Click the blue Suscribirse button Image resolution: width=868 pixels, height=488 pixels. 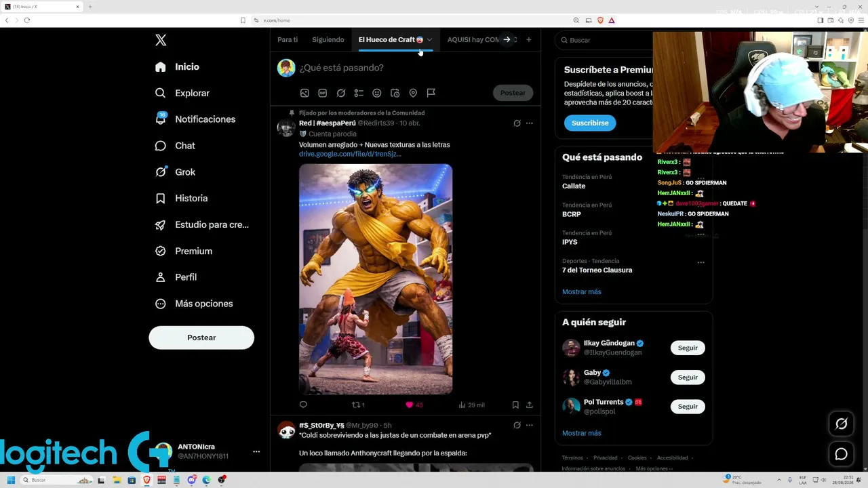point(590,123)
